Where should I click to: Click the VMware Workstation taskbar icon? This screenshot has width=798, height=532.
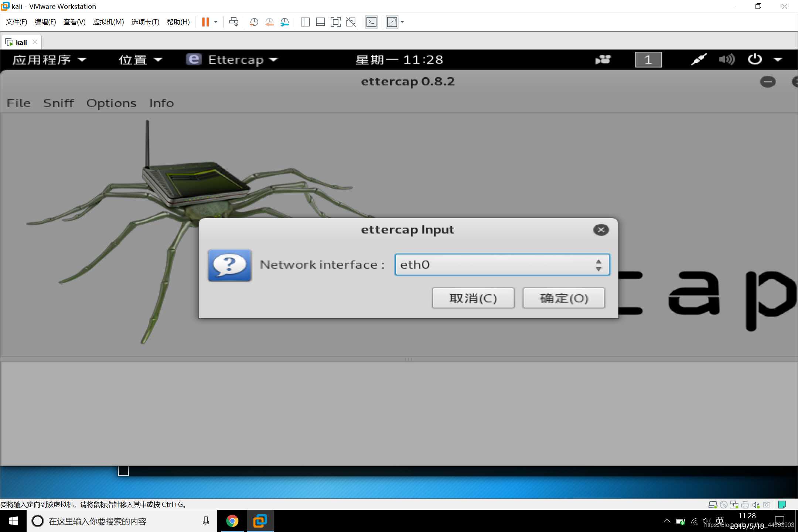click(260, 521)
